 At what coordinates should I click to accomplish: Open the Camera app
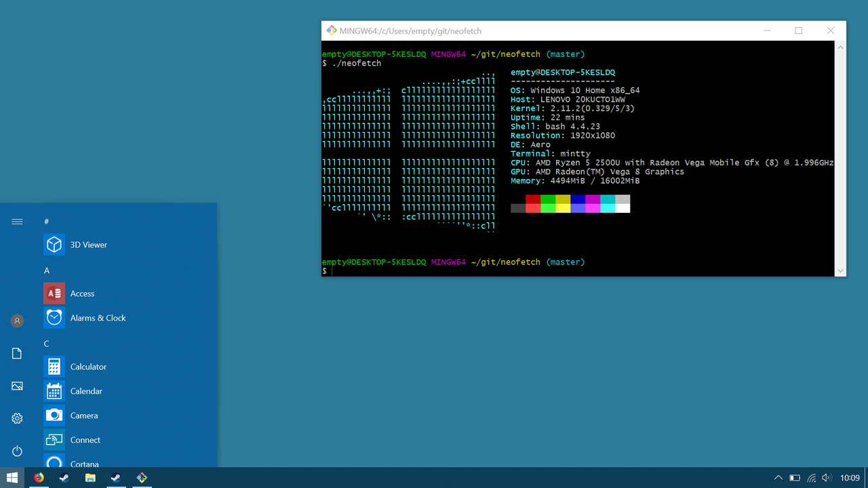pos(83,415)
